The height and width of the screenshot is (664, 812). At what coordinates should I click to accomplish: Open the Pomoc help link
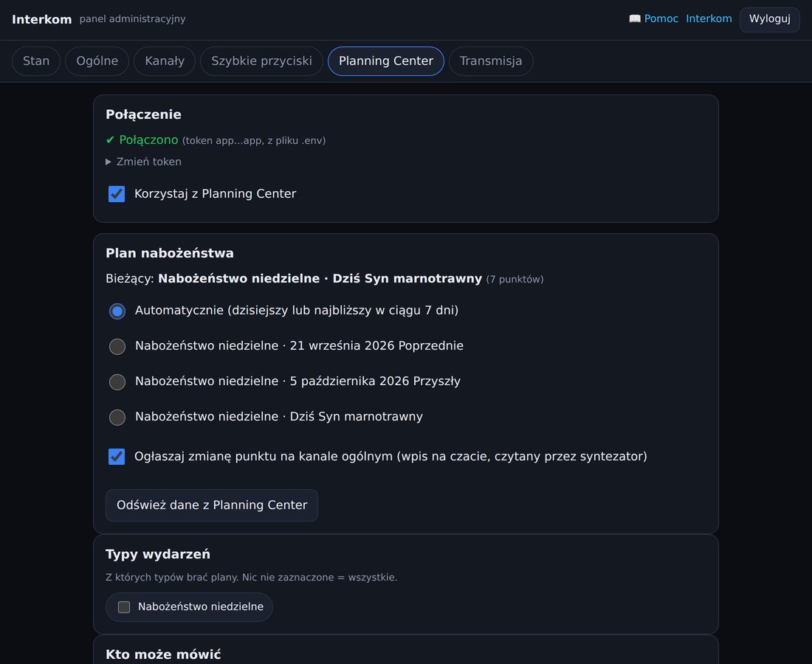tap(661, 18)
